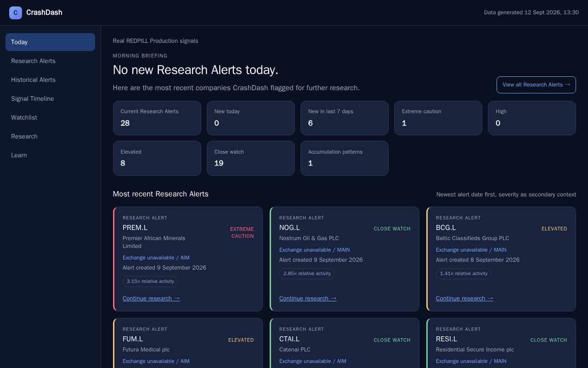The width and height of the screenshot is (588, 368).
Task: Click the sort order note about newest alerts
Action: coord(506,195)
